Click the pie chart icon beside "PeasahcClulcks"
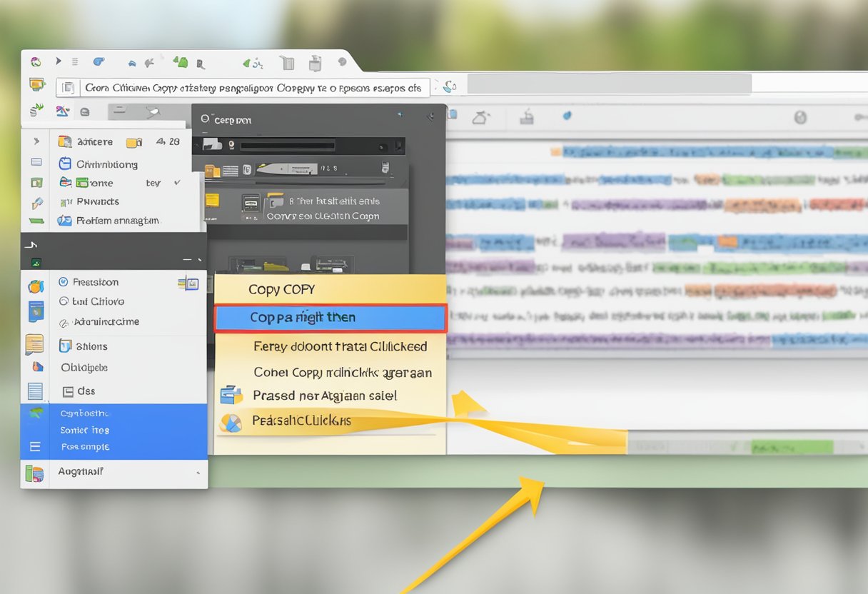868x594 pixels. [231, 422]
